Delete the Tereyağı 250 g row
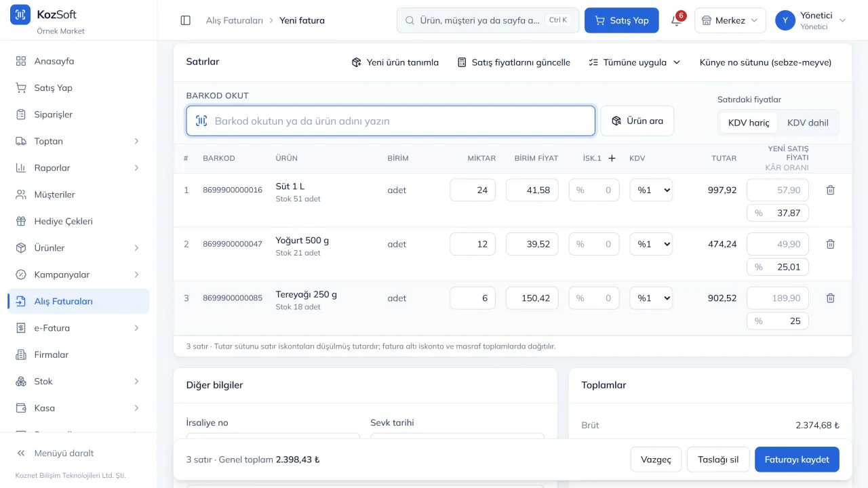 (x=830, y=298)
